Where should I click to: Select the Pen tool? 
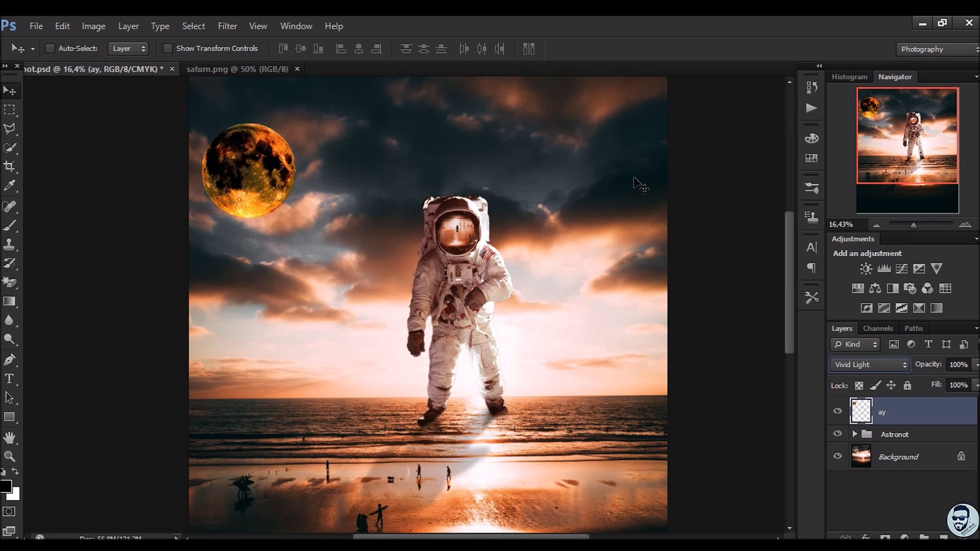tap(9, 360)
